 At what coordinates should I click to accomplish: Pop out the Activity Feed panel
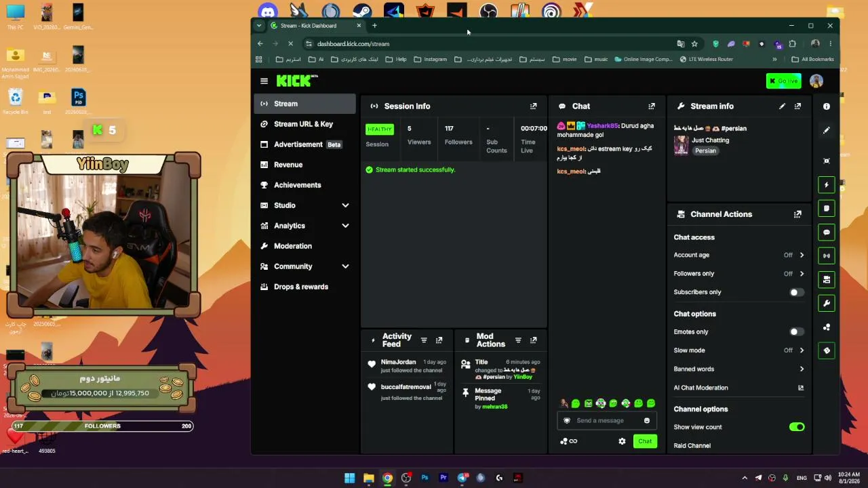pos(439,340)
